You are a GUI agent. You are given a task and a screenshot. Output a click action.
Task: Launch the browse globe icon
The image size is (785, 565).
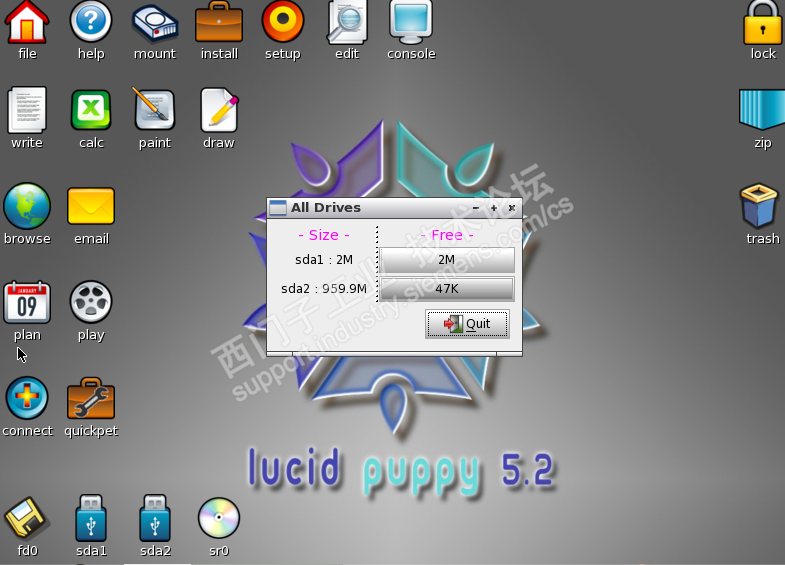tap(27, 206)
